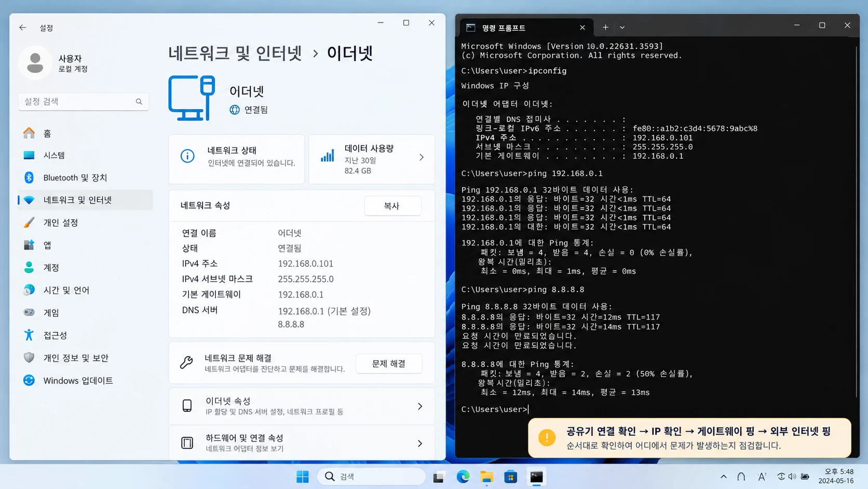The width and height of the screenshot is (868, 489).
Task: Click the volume icon in system tray
Action: (792, 477)
